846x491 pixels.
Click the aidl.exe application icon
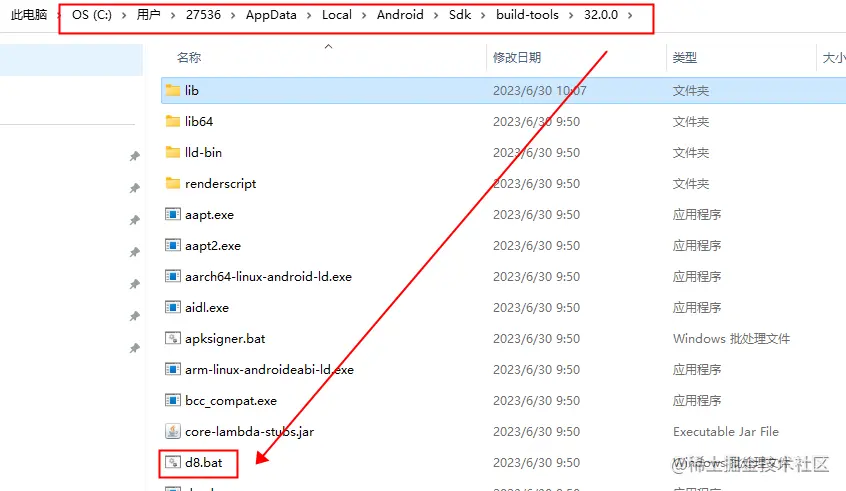click(x=173, y=308)
